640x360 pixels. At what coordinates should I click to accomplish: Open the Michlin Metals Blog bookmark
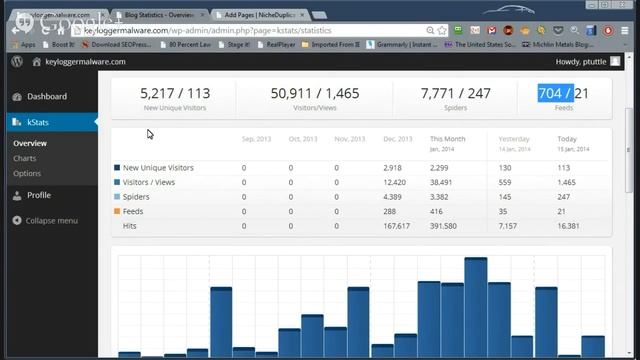[558, 44]
